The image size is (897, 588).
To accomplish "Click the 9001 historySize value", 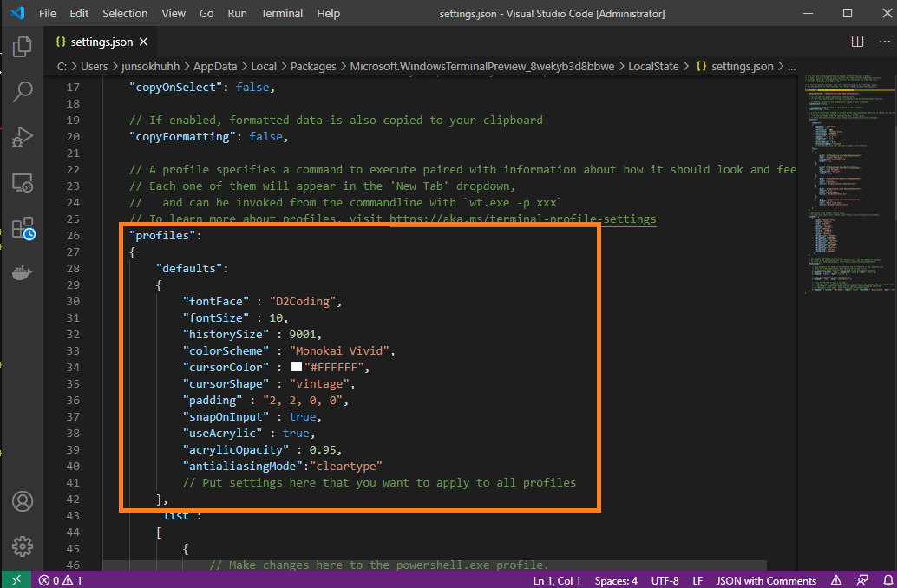I will [x=302, y=335].
